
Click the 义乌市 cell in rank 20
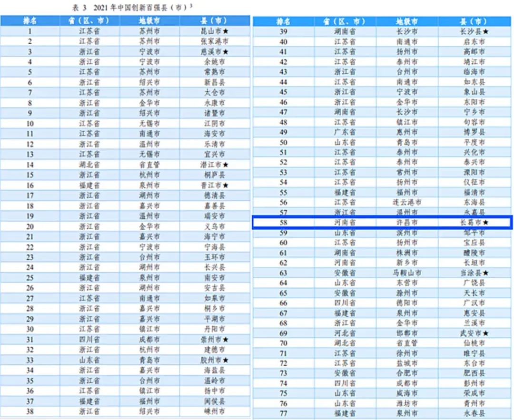point(214,226)
